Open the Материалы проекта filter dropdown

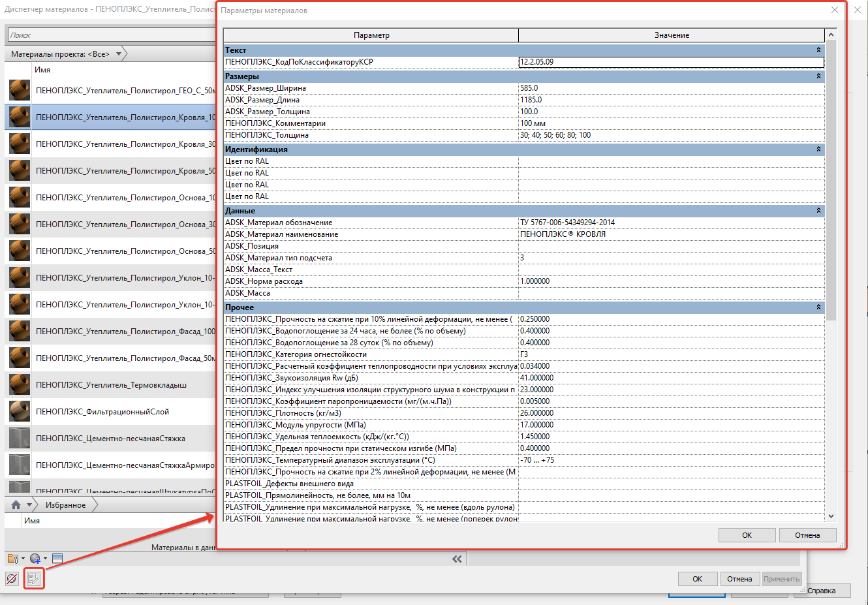pyautogui.click(x=118, y=54)
